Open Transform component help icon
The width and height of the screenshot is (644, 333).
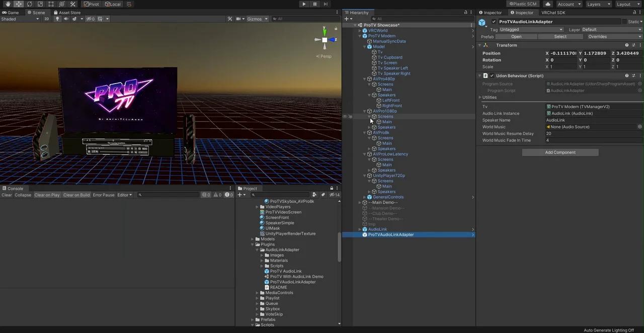(626, 45)
